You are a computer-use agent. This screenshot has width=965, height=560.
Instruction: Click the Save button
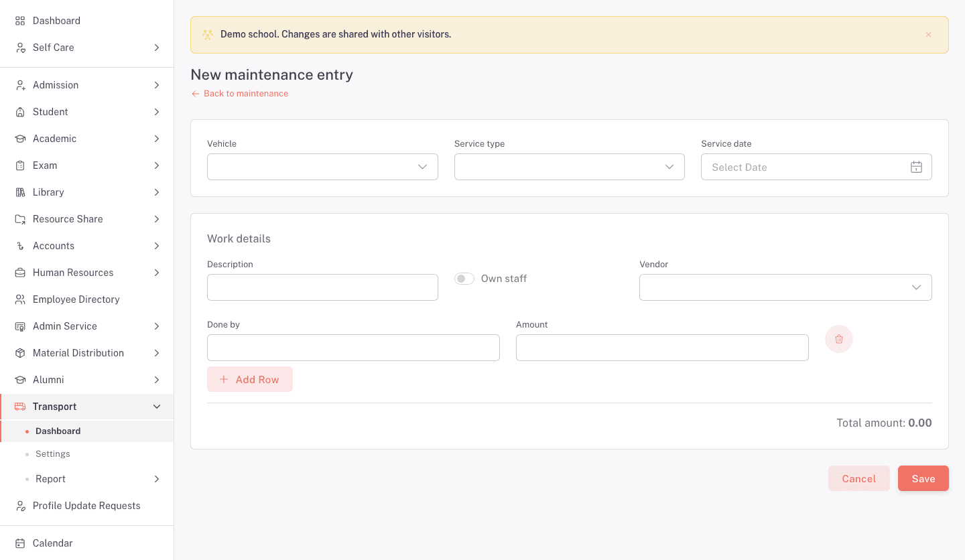point(923,478)
